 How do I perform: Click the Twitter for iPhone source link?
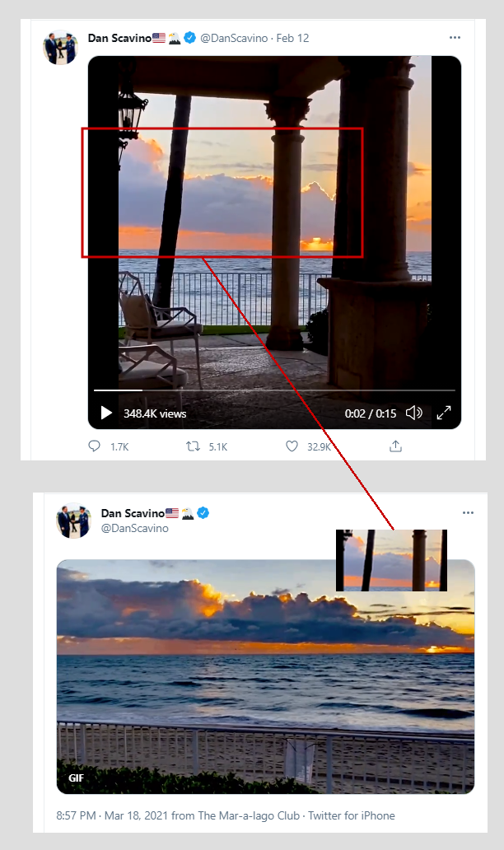351,815
